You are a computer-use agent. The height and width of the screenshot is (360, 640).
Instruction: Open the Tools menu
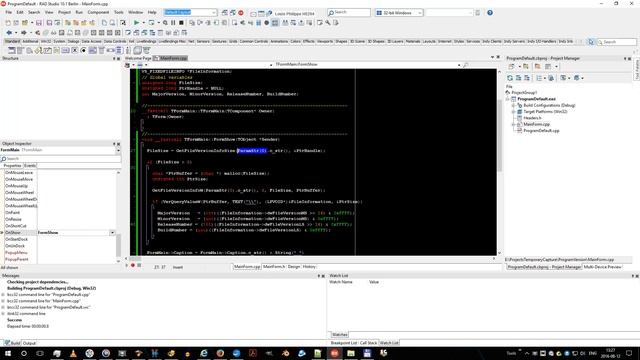pos(119,12)
